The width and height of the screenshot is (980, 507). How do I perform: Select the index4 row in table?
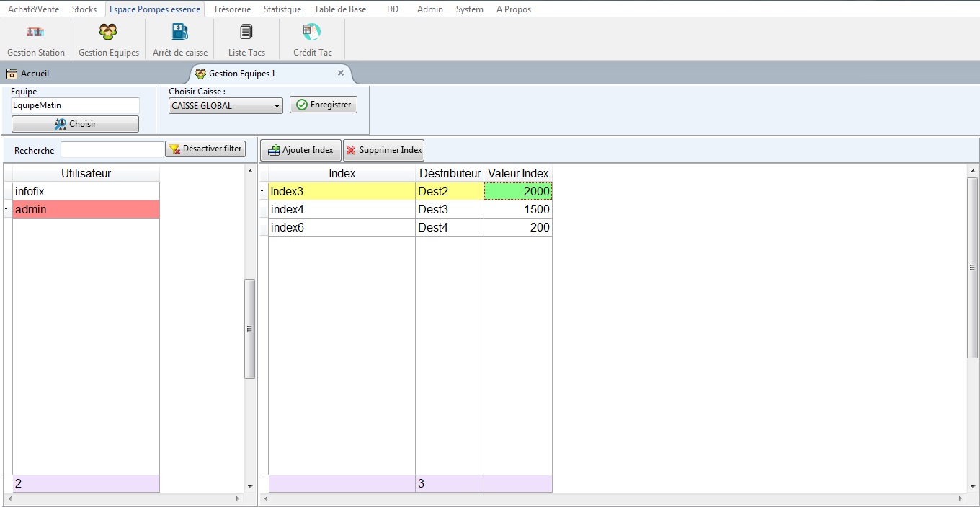tap(341, 209)
